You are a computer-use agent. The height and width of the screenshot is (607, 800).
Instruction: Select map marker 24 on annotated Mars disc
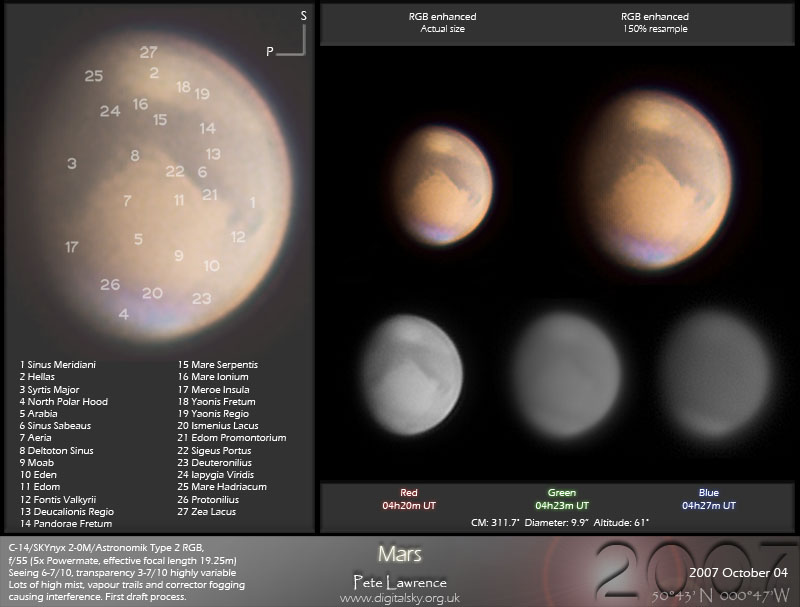110,111
